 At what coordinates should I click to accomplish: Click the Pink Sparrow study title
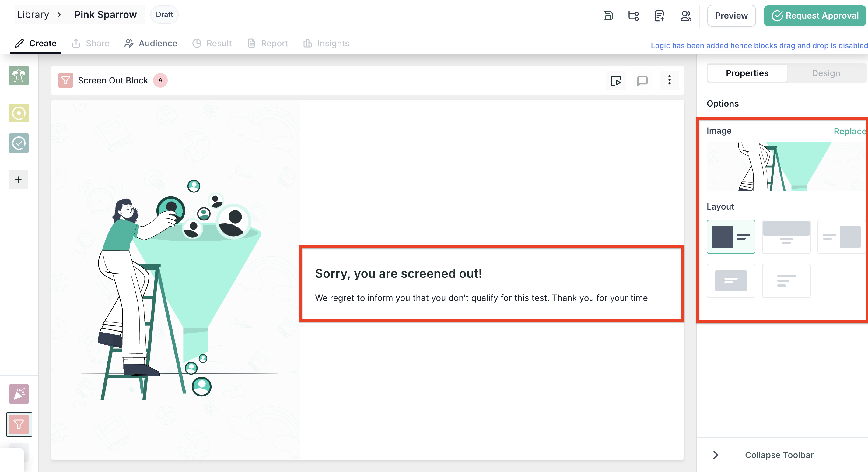pos(106,15)
